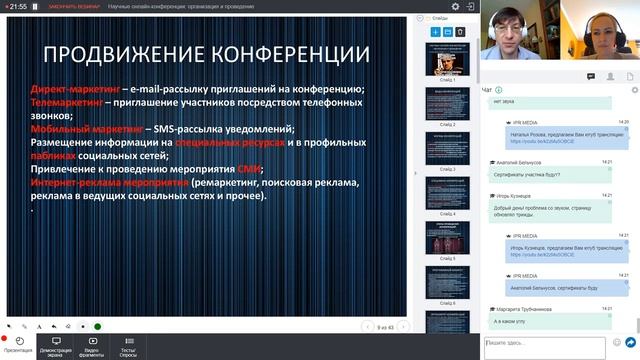The height and width of the screenshot is (360, 640).
Task: Open youtube link in Игорь Кузнецов message
Action: coord(542,255)
